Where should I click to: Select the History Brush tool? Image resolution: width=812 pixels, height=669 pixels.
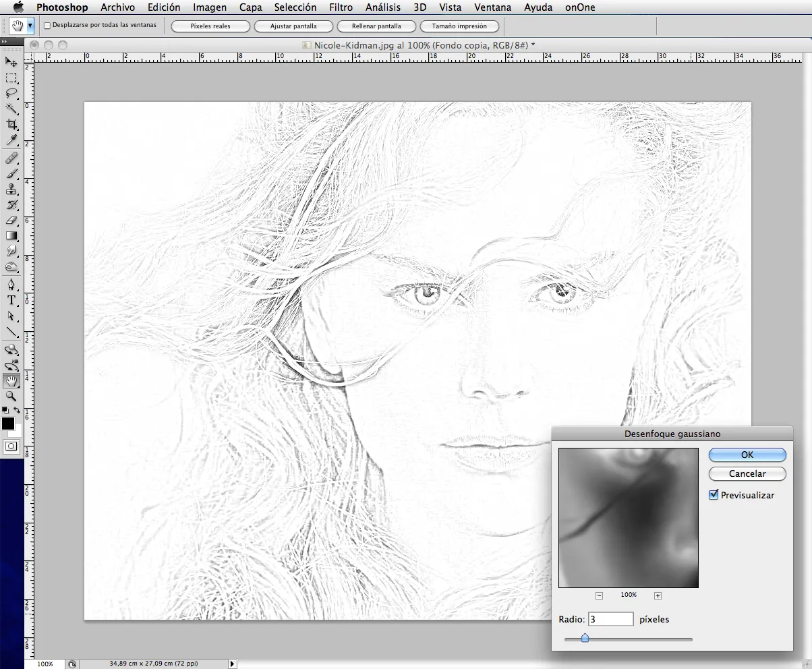[x=11, y=204]
